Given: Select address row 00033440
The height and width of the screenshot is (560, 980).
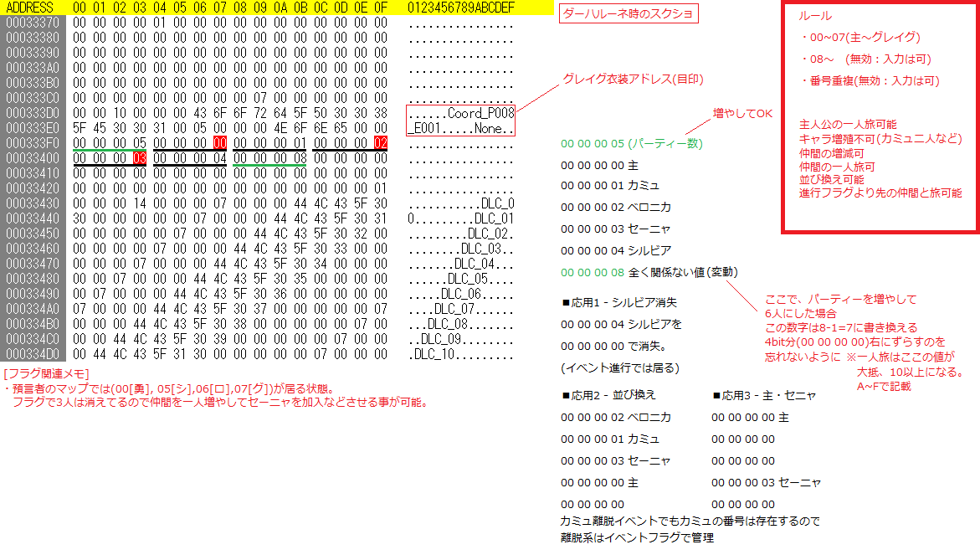Looking at the screenshot, I should [x=33, y=218].
